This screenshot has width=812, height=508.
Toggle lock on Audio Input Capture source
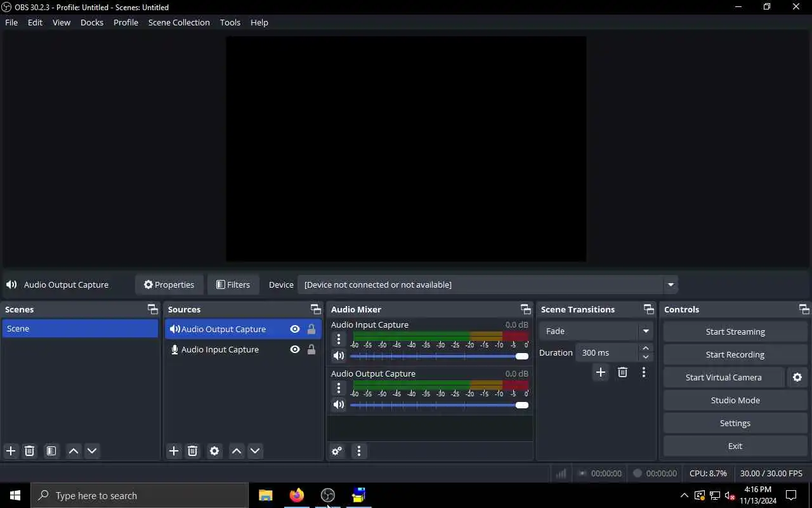pyautogui.click(x=311, y=349)
